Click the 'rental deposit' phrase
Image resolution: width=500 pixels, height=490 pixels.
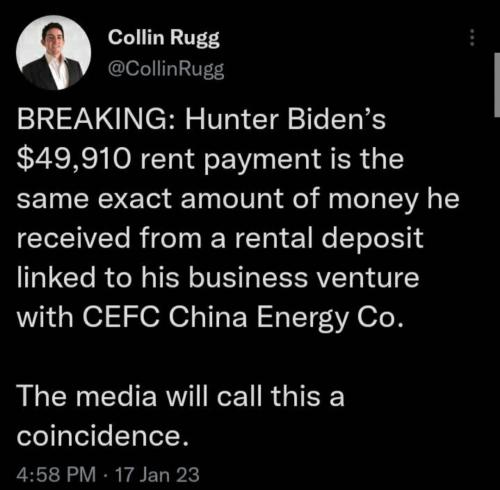tap(329, 238)
